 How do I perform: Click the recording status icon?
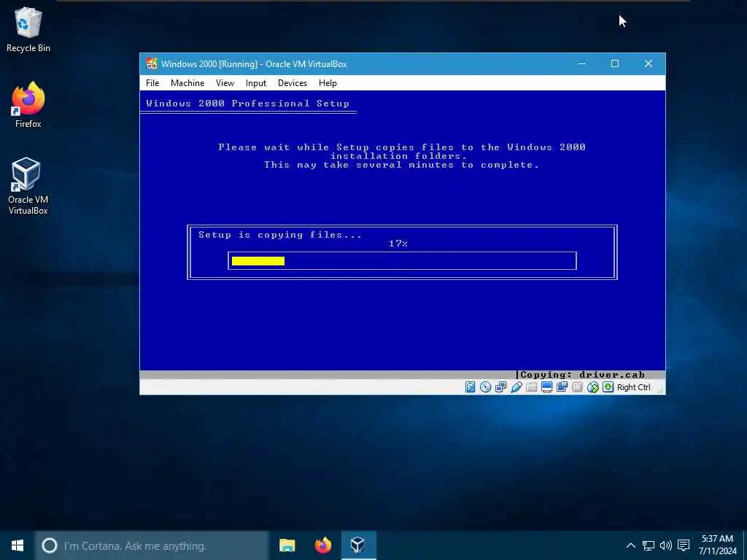[x=562, y=387]
